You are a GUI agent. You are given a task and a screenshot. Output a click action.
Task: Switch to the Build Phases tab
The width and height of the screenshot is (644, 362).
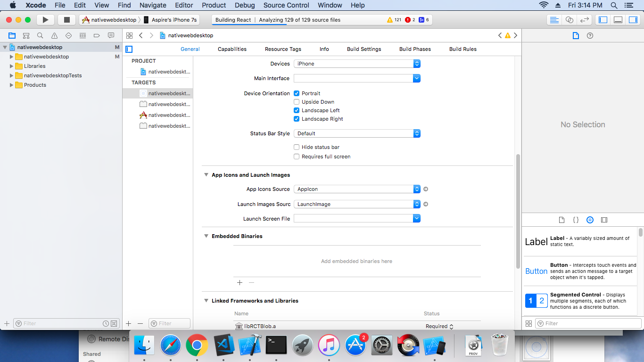coord(415,49)
